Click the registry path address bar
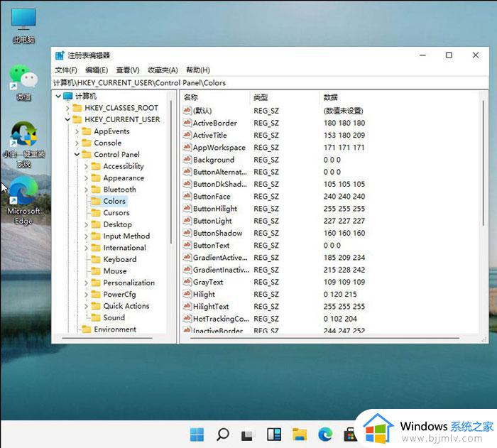Viewport: 497px width, 448px height. tap(269, 83)
